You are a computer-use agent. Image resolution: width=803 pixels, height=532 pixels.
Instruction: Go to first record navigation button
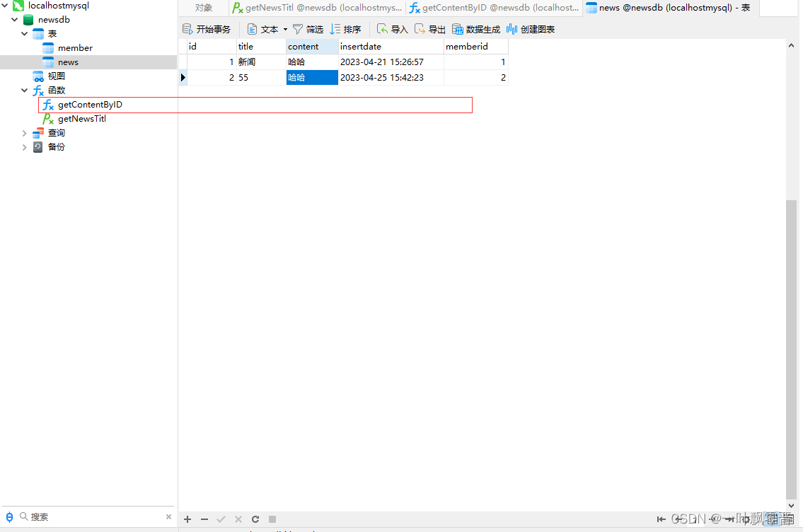tap(661, 519)
